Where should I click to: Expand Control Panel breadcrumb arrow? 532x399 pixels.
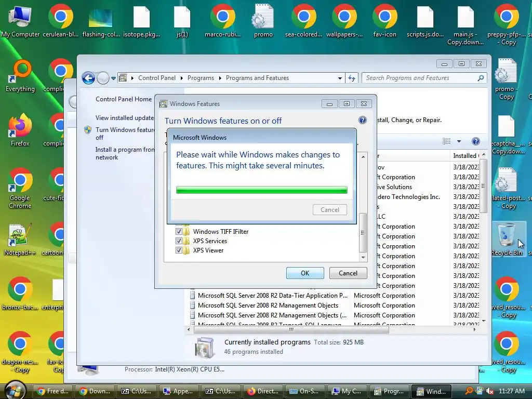(x=181, y=78)
